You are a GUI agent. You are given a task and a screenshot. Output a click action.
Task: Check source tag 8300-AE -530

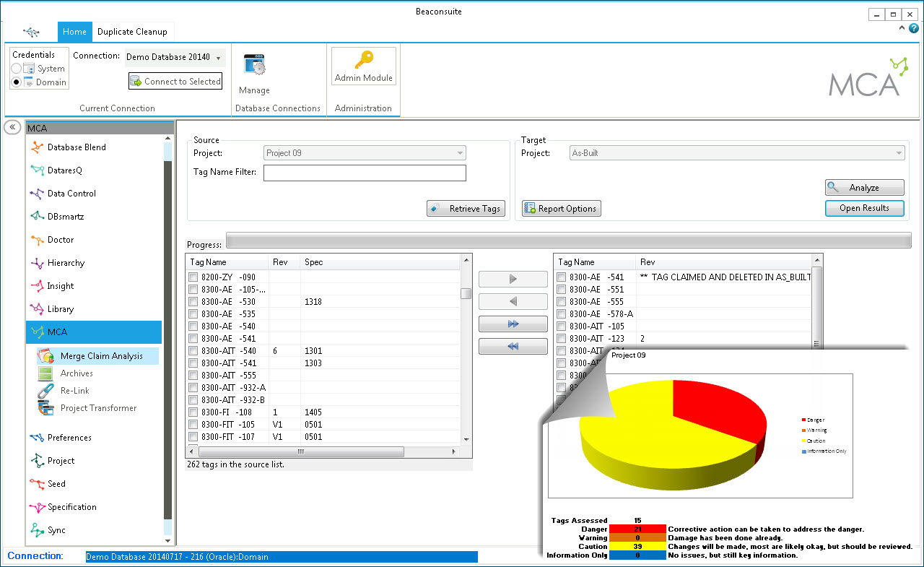pos(193,302)
